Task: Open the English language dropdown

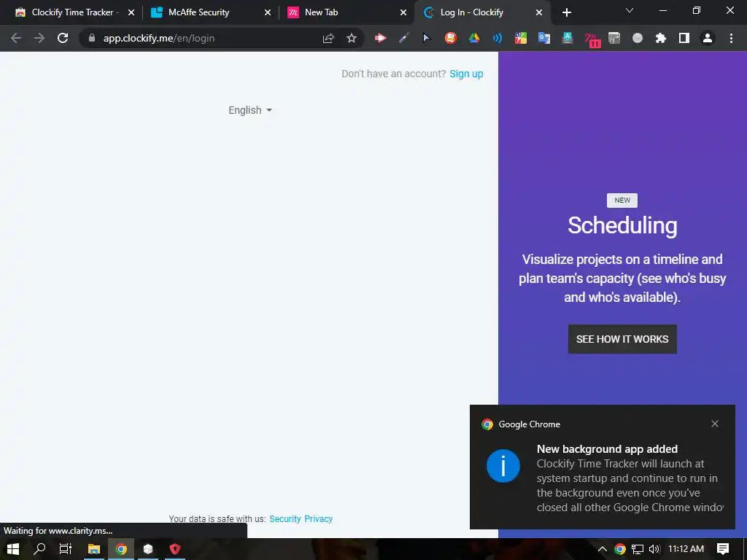Action: pyautogui.click(x=250, y=110)
